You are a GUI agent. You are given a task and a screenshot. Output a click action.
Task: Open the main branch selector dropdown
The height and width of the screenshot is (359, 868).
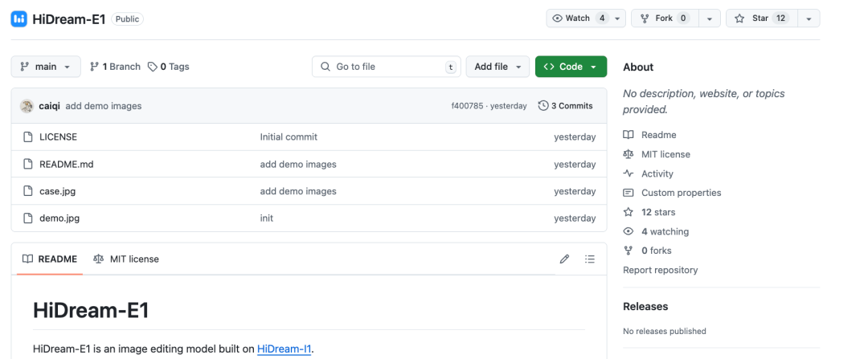pos(46,67)
